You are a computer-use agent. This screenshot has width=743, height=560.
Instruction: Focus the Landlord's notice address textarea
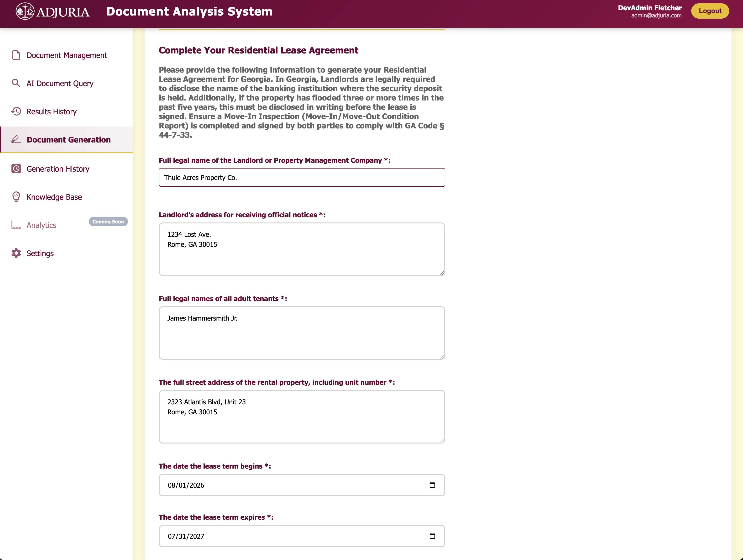(x=302, y=249)
